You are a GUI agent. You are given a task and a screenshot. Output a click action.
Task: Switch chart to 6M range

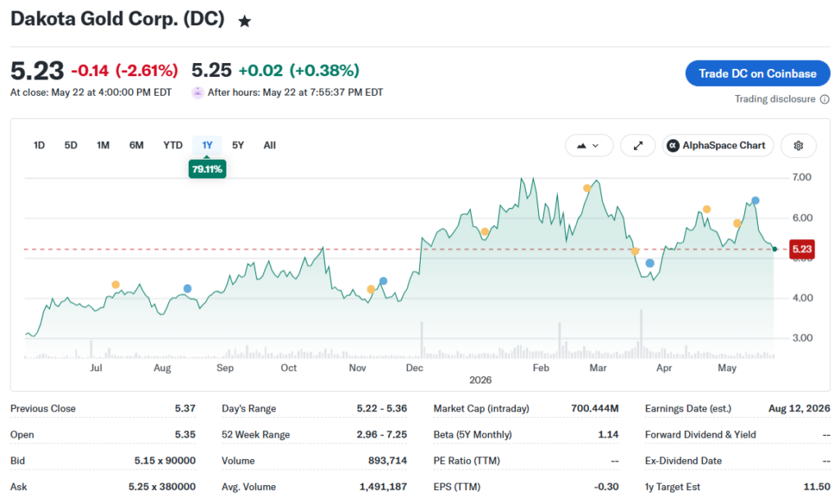(137, 145)
